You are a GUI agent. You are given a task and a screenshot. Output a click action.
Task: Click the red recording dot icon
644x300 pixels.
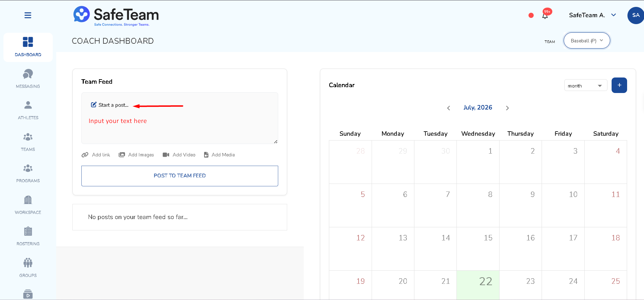[x=531, y=15]
